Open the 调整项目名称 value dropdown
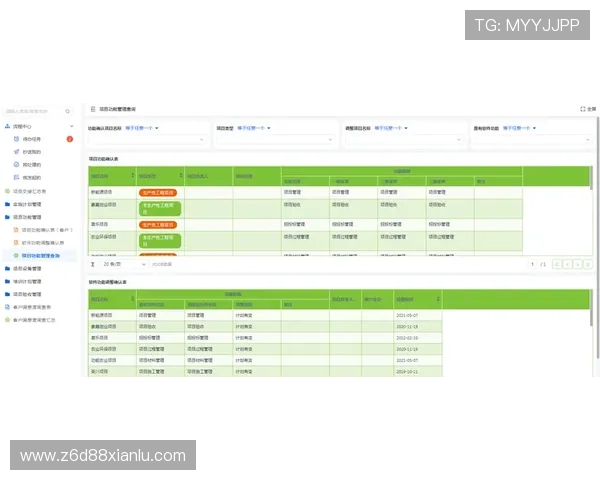 point(404,140)
